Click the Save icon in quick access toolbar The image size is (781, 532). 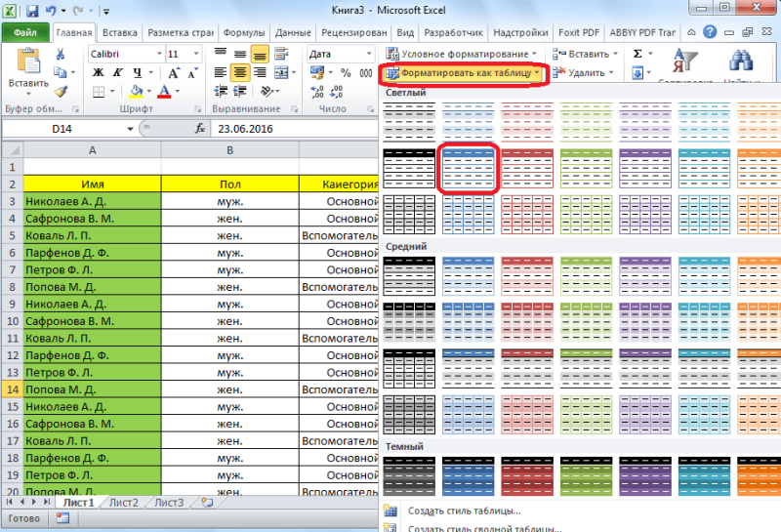pos(32,10)
